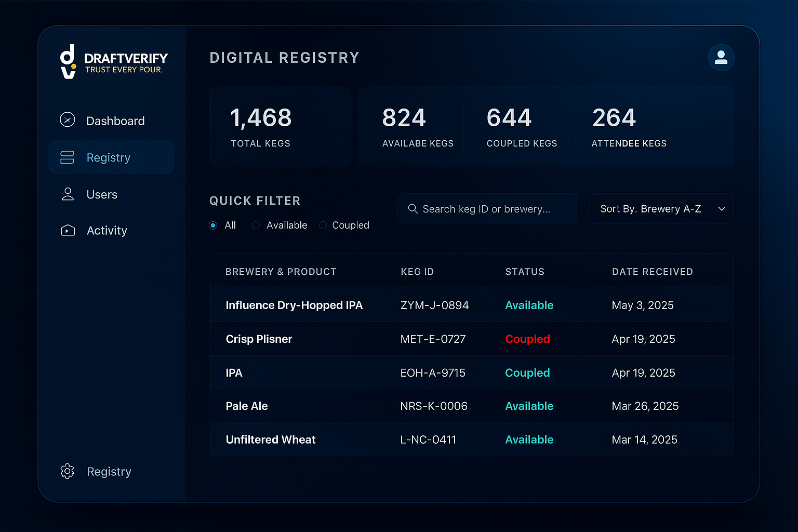This screenshot has height=532, width=798.
Task: Click the settings gear icon at bottom
Action: click(x=68, y=471)
